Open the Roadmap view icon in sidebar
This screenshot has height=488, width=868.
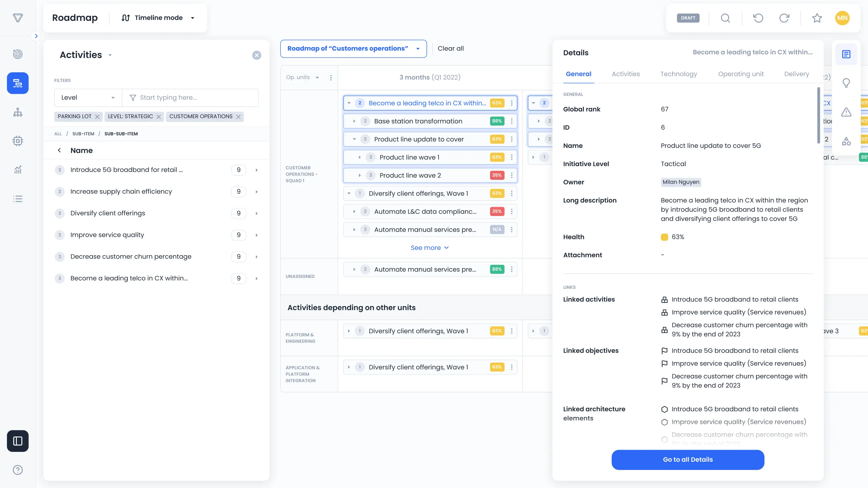click(x=17, y=83)
